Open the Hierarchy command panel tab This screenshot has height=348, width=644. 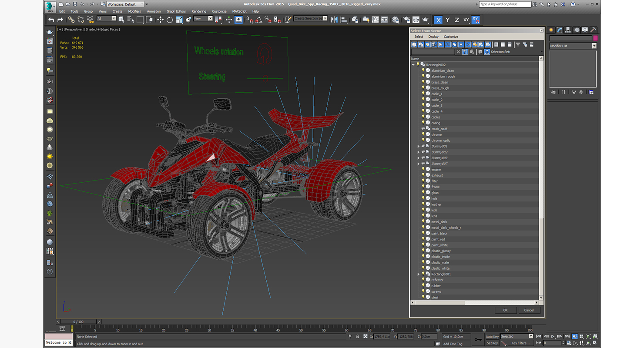tap(568, 30)
